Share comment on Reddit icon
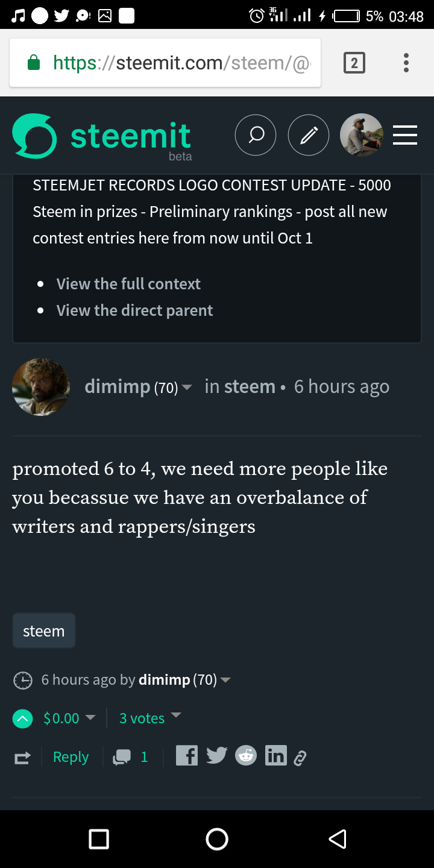Viewport: 434px width, 868px height. click(246, 755)
